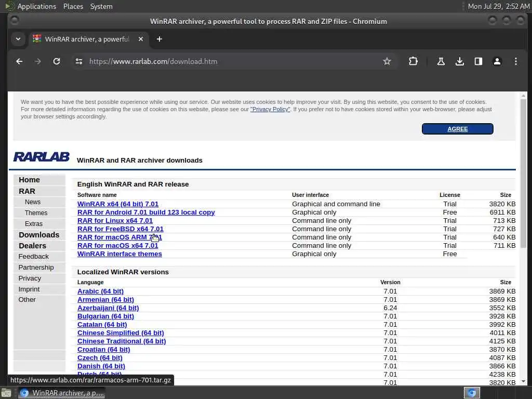The image size is (532, 399).
Task: Bookmark this page with the star icon
Action: point(387,61)
